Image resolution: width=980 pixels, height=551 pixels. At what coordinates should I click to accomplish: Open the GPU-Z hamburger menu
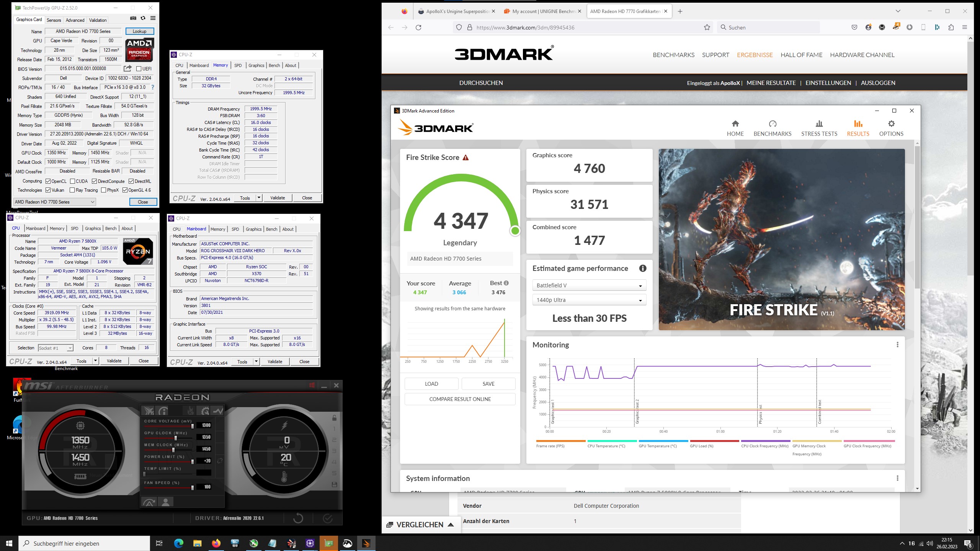tap(153, 18)
